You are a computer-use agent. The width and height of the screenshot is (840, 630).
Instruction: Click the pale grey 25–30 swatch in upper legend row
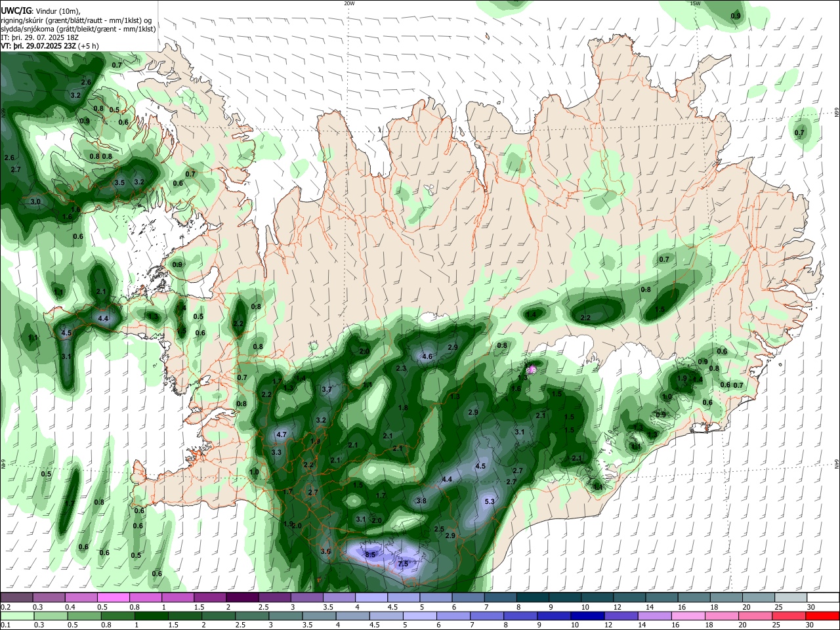tap(791, 597)
